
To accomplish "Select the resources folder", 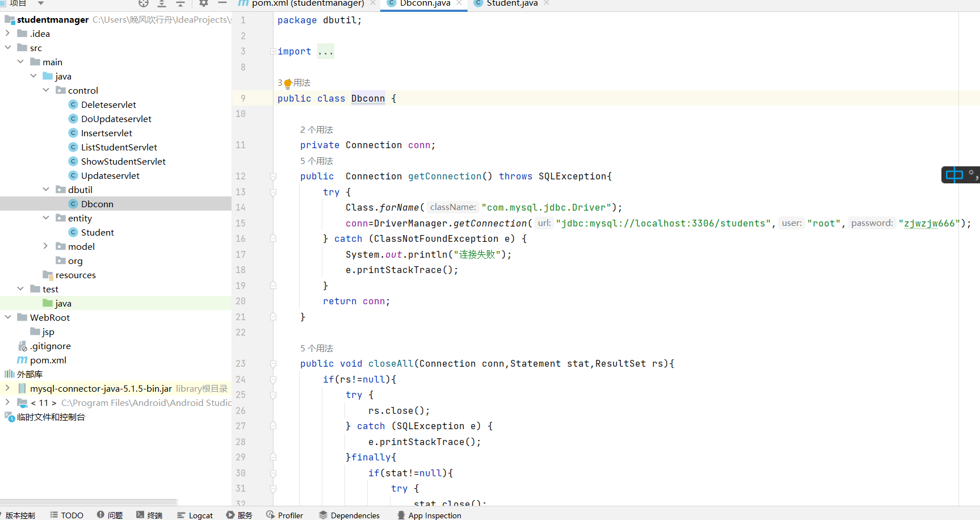I will (x=75, y=275).
